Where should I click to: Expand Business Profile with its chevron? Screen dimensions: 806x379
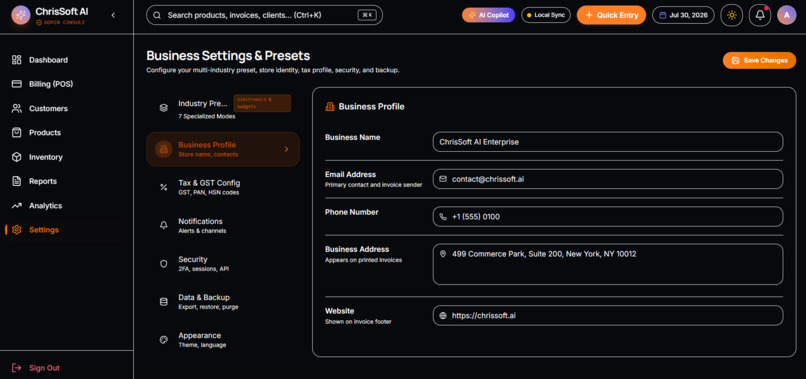coord(286,149)
